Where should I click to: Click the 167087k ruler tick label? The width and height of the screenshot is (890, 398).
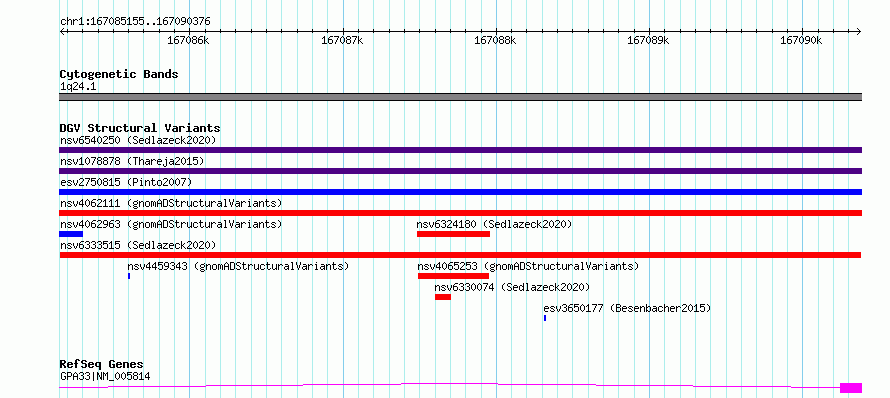[x=342, y=41]
